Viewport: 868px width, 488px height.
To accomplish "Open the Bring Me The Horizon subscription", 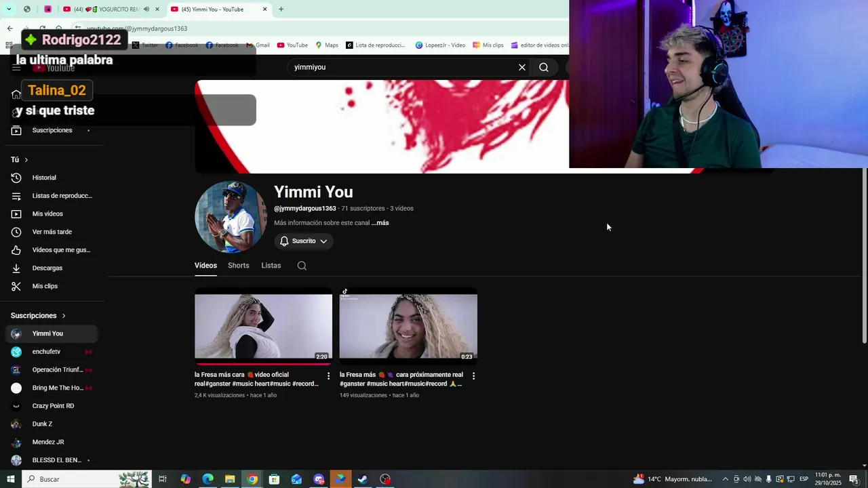I will [51, 388].
